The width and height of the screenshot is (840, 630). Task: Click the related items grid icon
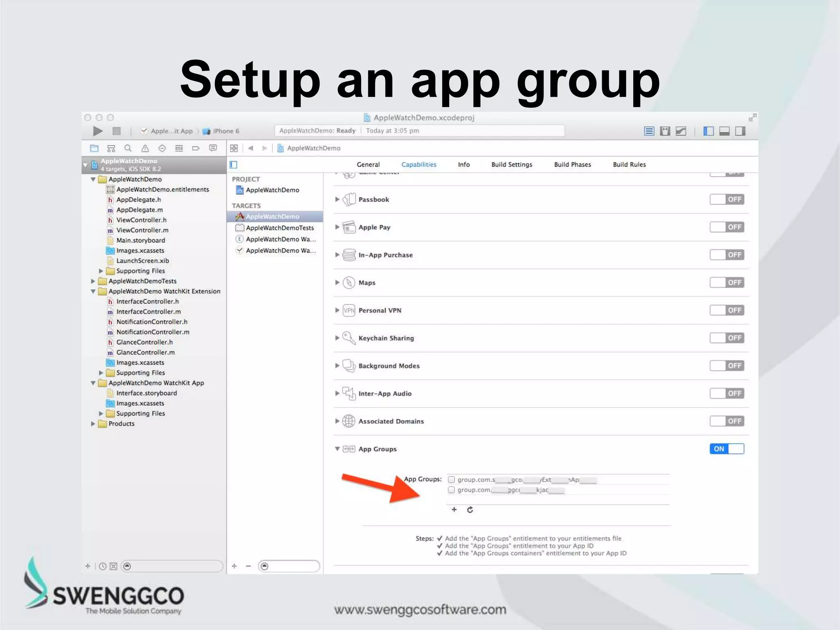[234, 148]
